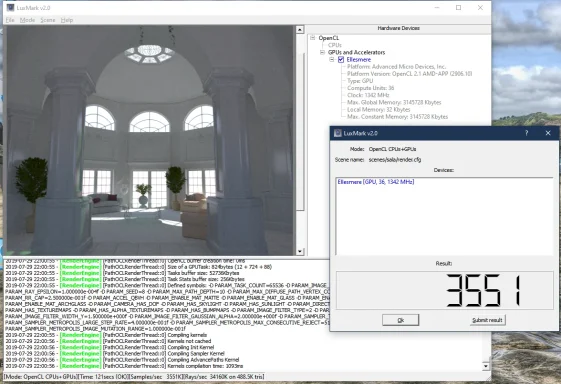This screenshot has width=561, height=384.
Task: Click the 3551 result score display
Action: coord(444,290)
